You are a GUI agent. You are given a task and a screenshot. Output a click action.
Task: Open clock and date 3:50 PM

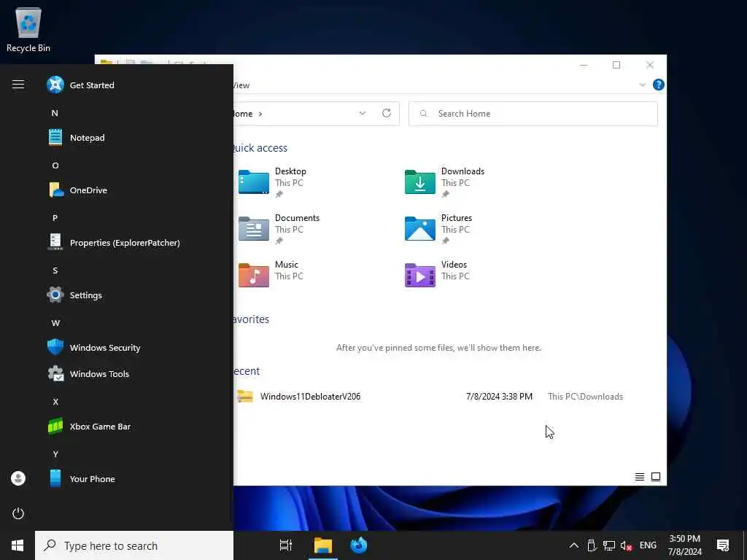[684, 545]
